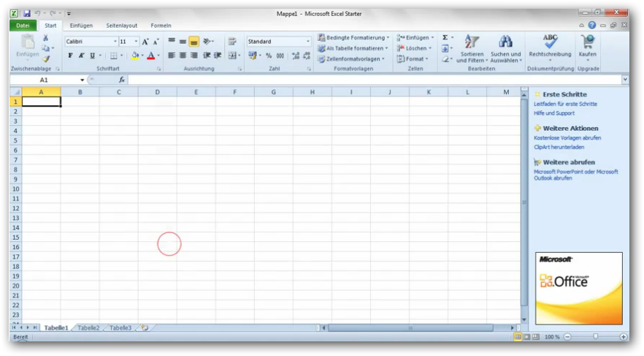Click the increase decimal places icon
Viewport: 644px width, 356px height.
(295, 56)
